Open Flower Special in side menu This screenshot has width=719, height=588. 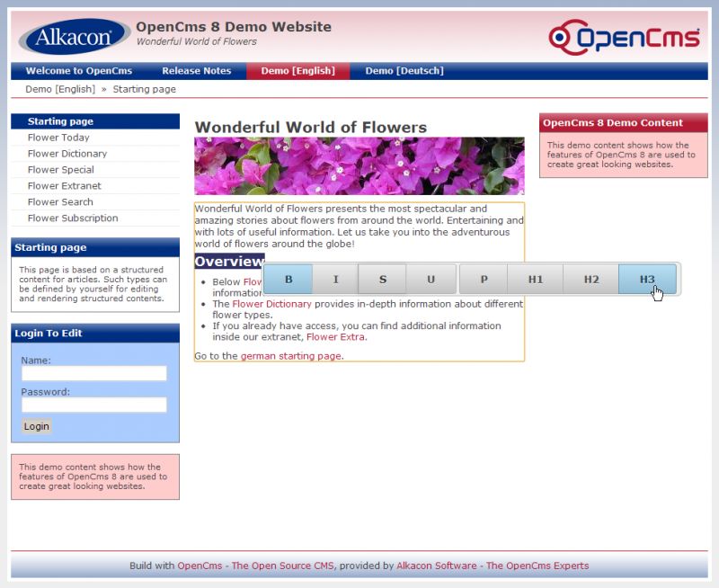[95, 170]
